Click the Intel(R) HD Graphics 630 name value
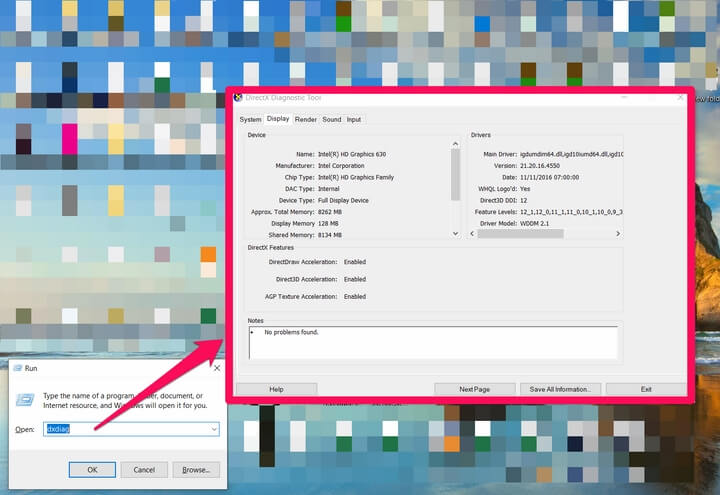Image resolution: width=720 pixels, height=495 pixels. 352,154
